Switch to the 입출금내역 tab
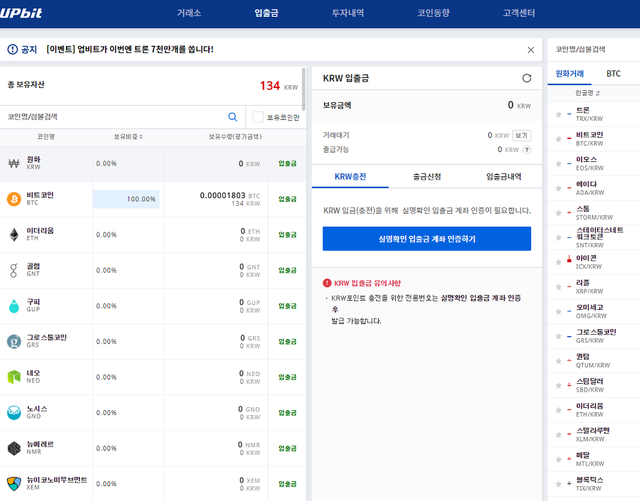The image size is (640, 501). point(504,177)
